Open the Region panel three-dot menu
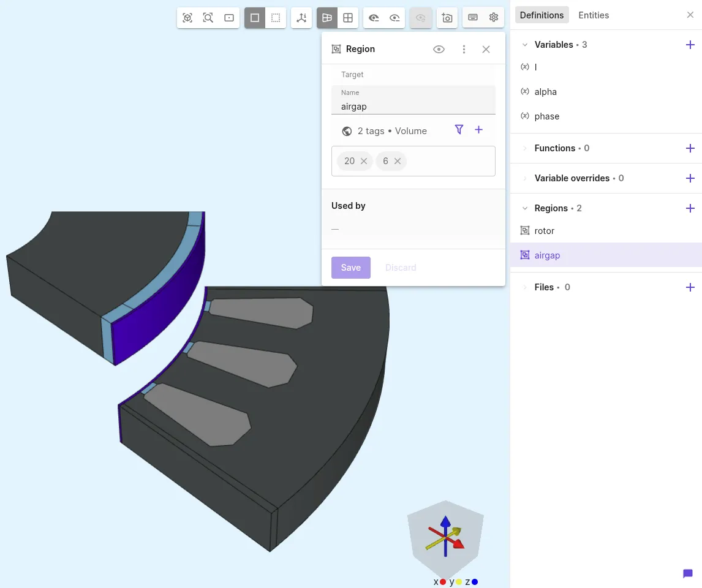Screen dimensions: 702x588 click(x=464, y=49)
